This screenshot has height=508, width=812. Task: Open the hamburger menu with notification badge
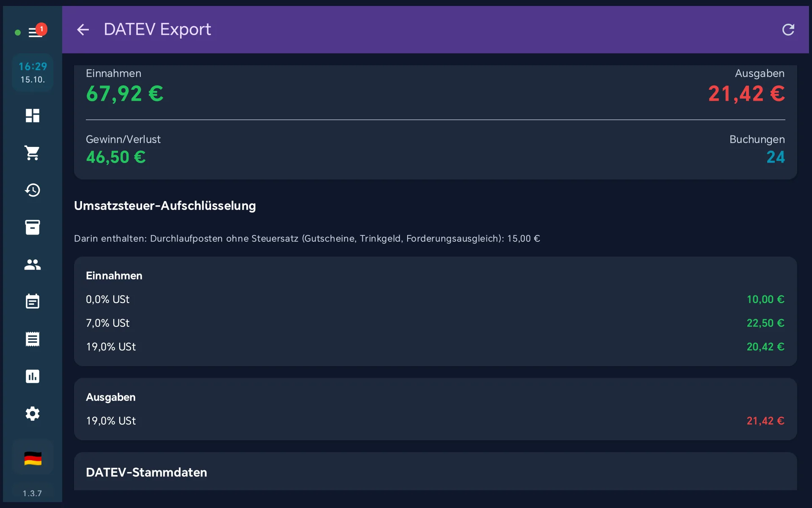coord(35,32)
